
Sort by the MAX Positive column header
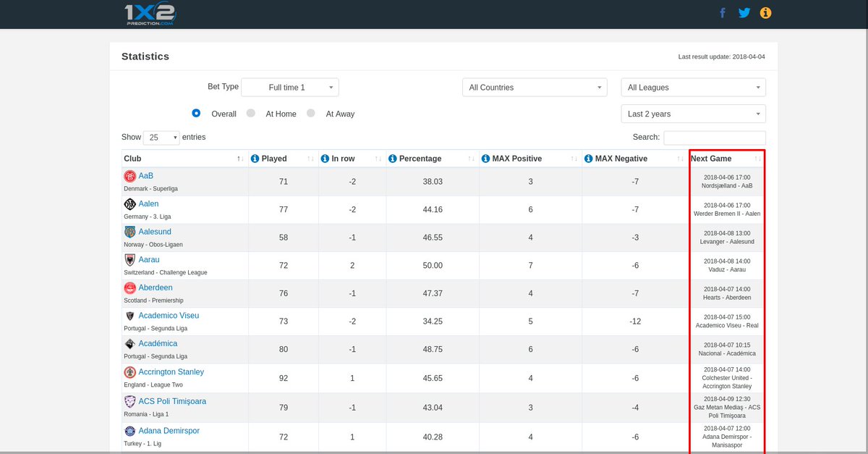click(530, 159)
